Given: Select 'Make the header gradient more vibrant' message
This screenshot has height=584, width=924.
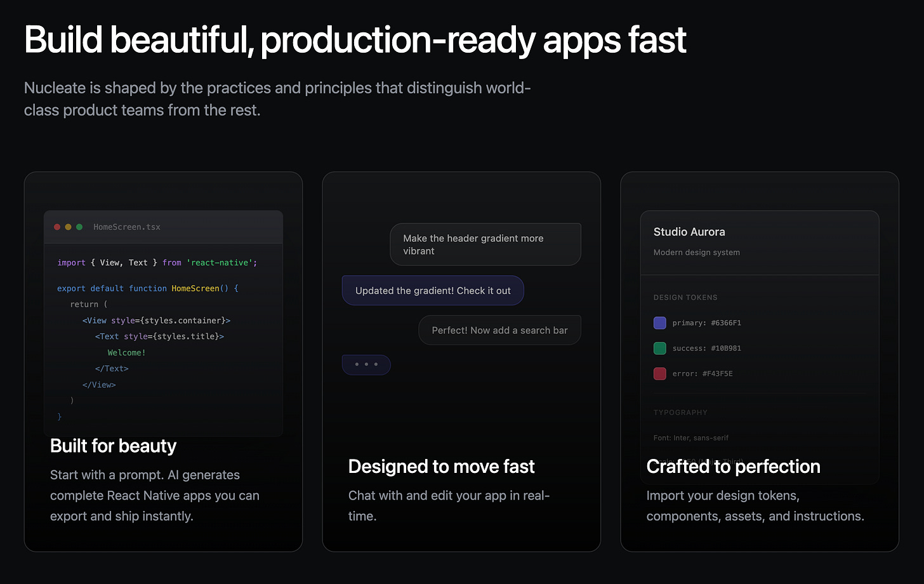Looking at the screenshot, I should coord(485,244).
